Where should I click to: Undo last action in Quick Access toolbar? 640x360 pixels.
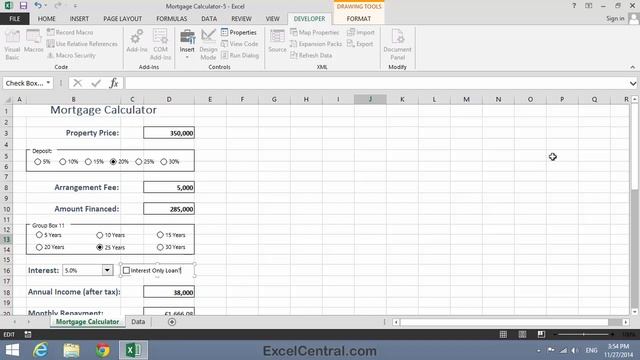click(x=38, y=6)
